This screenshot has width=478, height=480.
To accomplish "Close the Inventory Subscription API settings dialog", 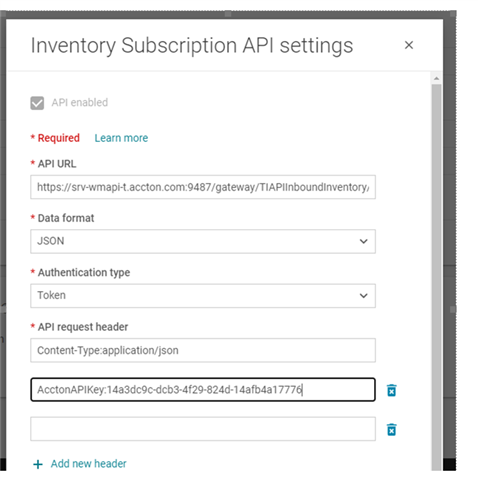I will pyautogui.click(x=409, y=45).
